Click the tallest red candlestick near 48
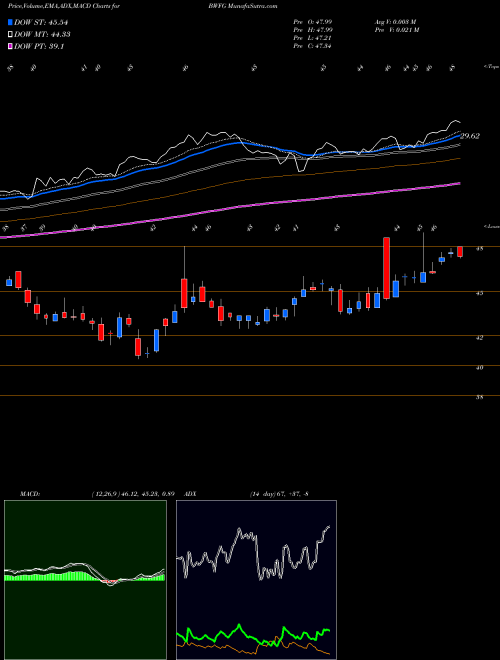500x660 pixels. coord(386,268)
